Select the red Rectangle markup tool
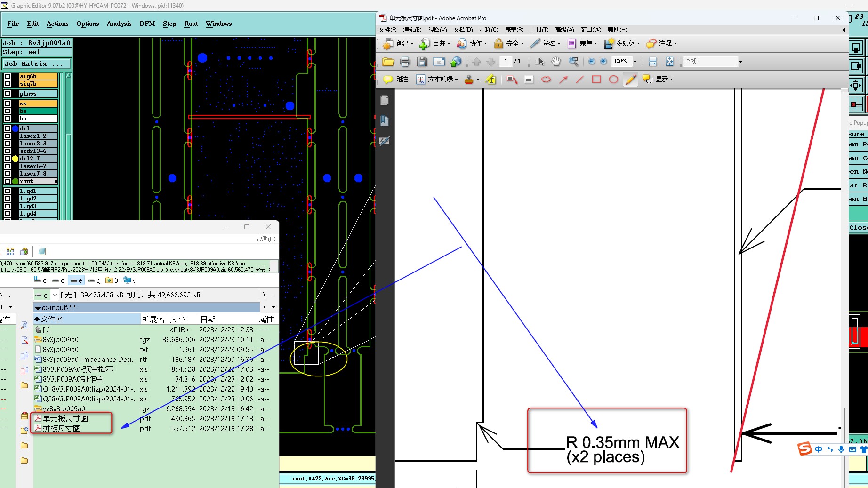The width and height of the screenshot is (868, 488). pos(596,80)
